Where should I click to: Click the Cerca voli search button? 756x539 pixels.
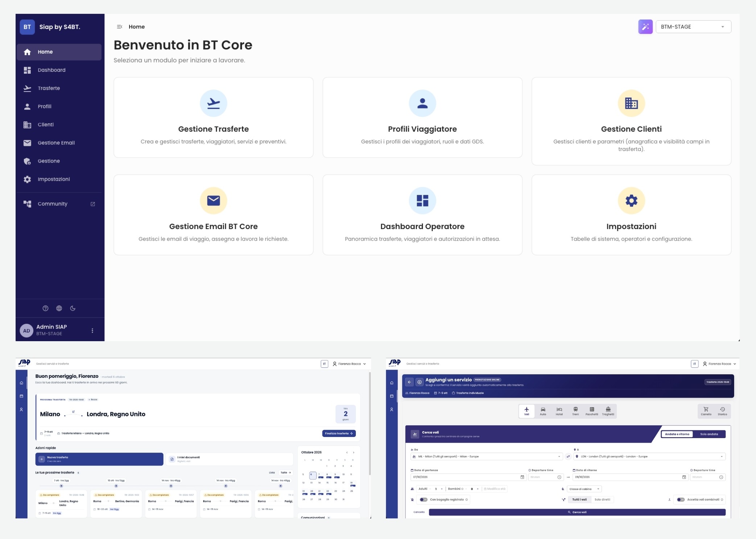[x=577, y=512]
